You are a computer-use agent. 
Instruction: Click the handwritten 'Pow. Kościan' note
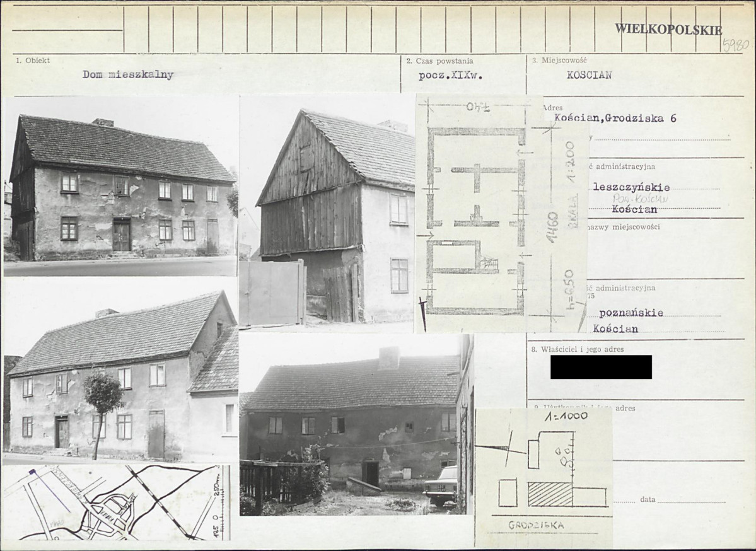click(640, 199)
